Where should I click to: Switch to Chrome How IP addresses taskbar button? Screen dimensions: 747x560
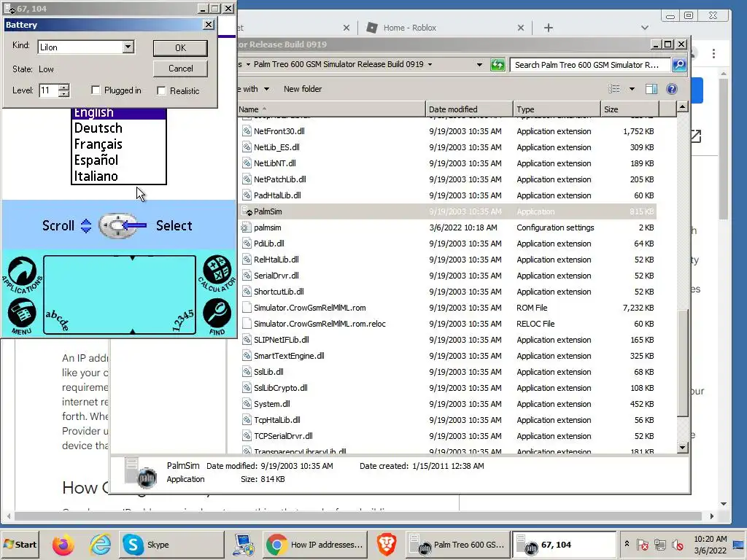[315, 545]
